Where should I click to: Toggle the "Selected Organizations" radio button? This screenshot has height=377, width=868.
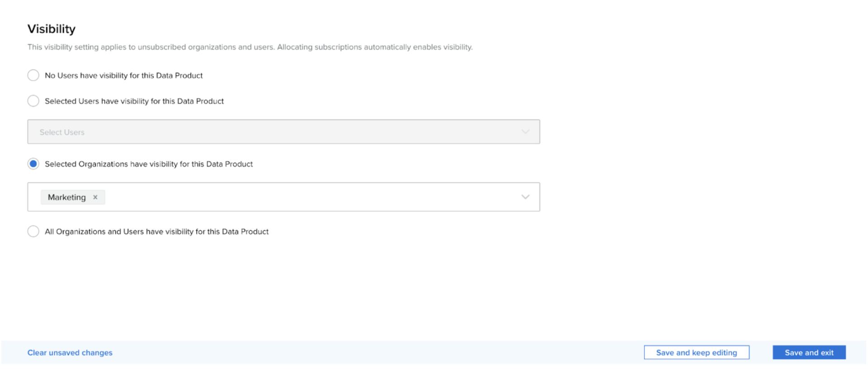click(x=33, y=164)
